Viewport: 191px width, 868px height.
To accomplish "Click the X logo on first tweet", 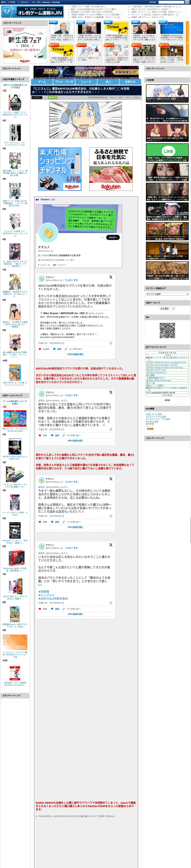I will tap(111, 277).
